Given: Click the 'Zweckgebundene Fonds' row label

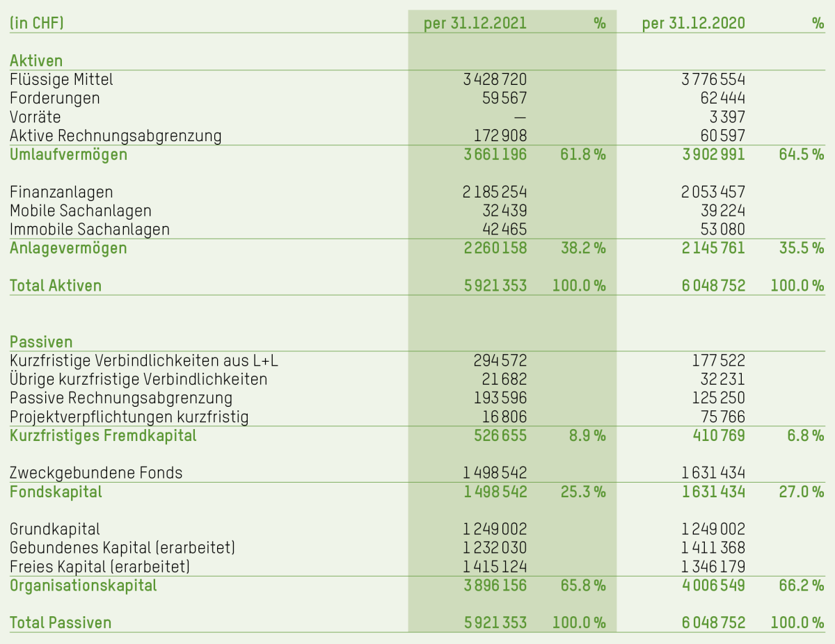Looking at the screenshot, I should (x=96, y=473).
